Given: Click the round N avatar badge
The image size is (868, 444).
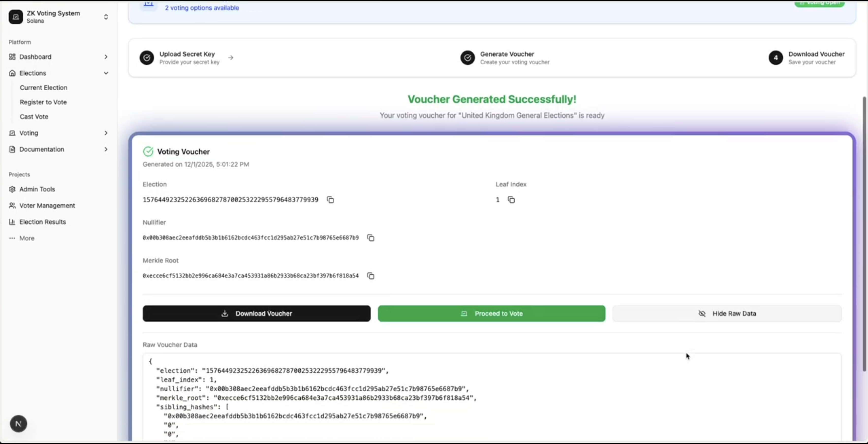Looking at the screenshot, I should click(19, 424).
